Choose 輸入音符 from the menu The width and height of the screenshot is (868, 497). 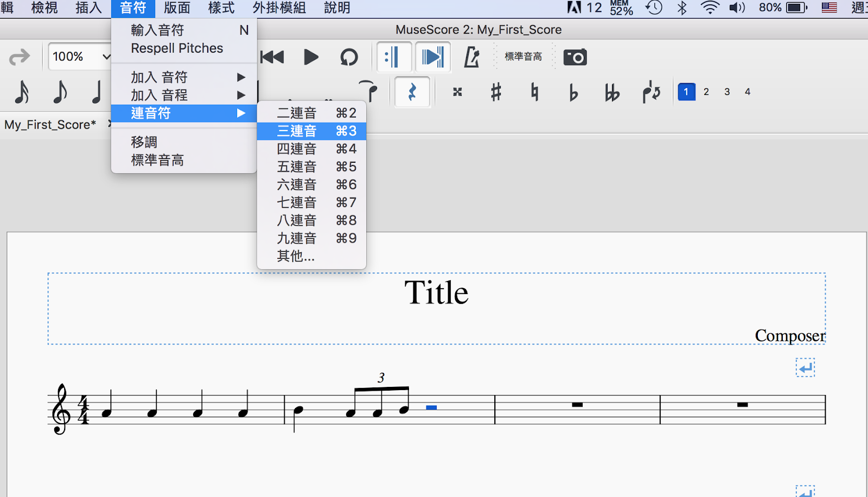[184, 30]
